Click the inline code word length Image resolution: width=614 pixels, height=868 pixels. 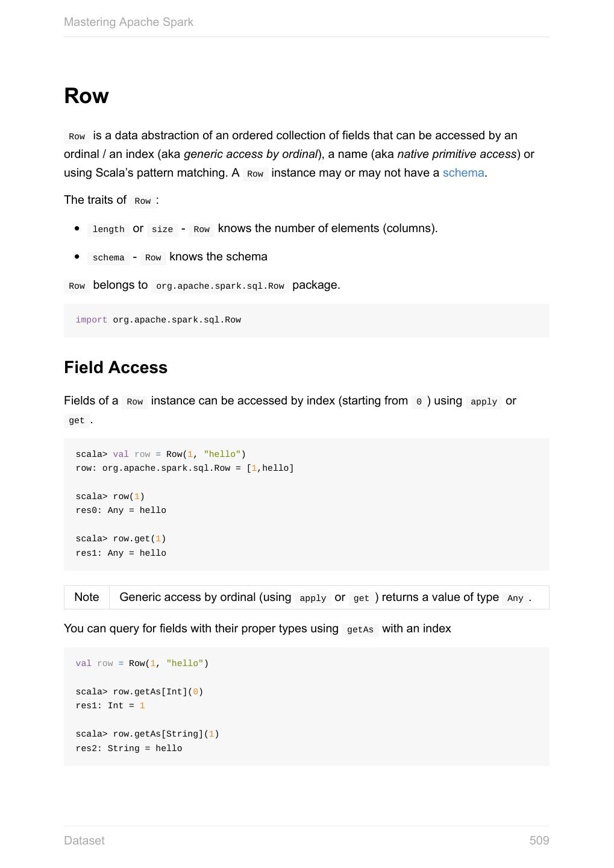(108, 230)
